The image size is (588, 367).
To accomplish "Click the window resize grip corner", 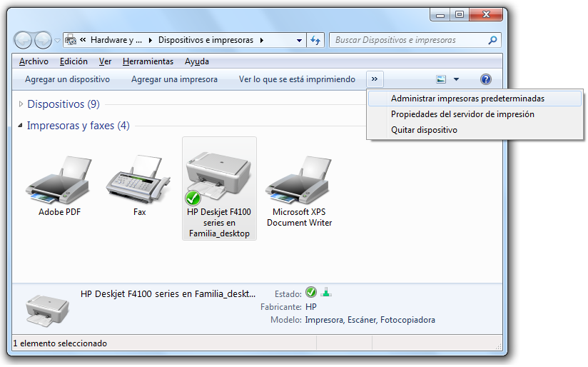I will (x=498, y=346).
